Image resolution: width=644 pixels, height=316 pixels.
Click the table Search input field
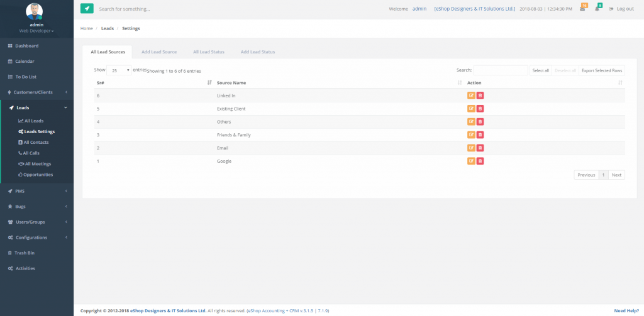click(501, 71)
